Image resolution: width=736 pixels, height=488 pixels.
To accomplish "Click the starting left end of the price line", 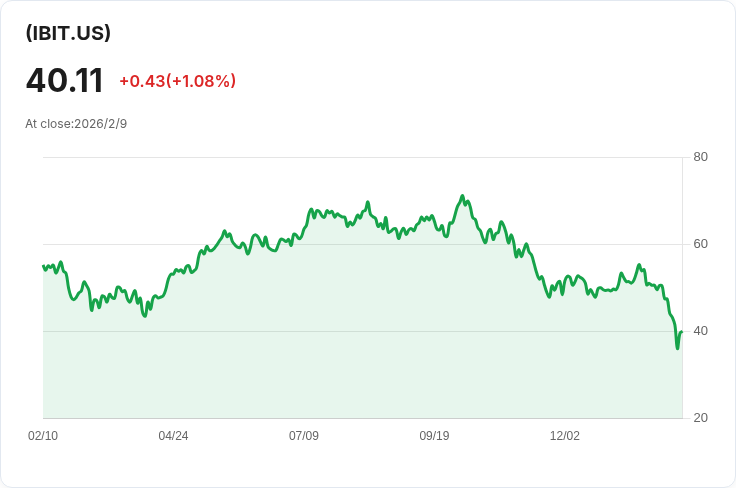I will click(x=43, y=266).
